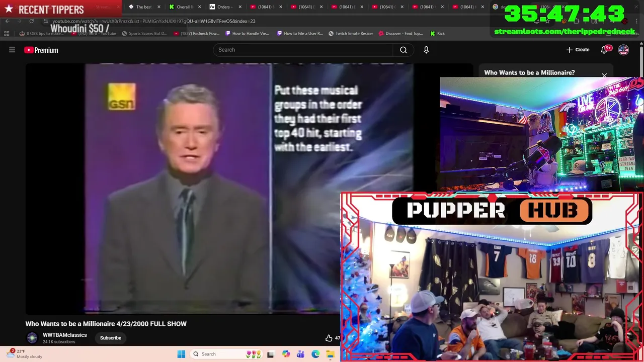The height and width of the screenshot is (362, 644).
Task: Close the 'Overall R' browser tab
Action: (199, 7)
